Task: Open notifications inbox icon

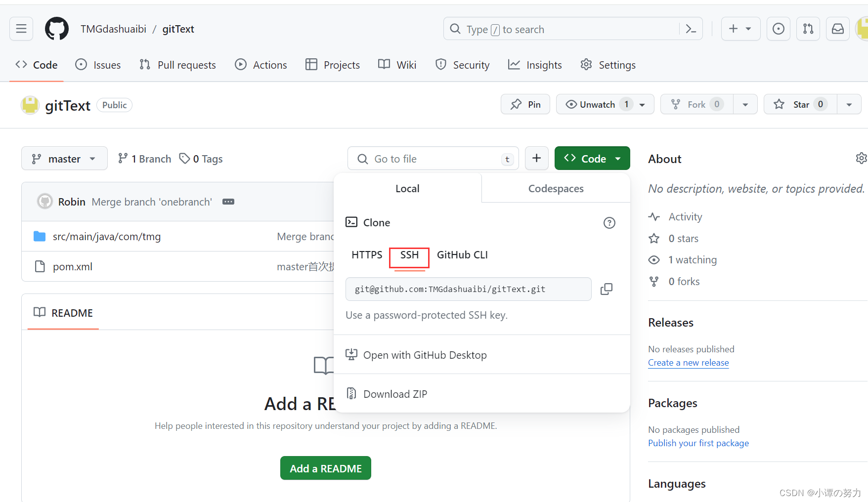Action: click(x=838, y=29)
